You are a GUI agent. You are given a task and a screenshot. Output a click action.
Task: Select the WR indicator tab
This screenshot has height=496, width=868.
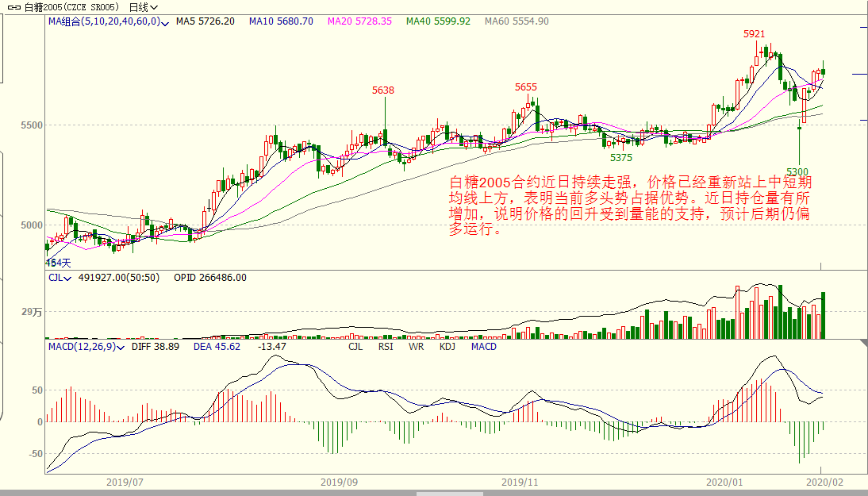coord(416,347)
